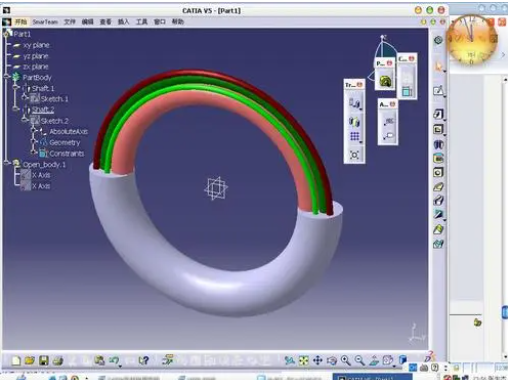The height and width of the screenshot is (380, 508).
Task: Open the 文件 menu
Action: (x=70, y=22)
